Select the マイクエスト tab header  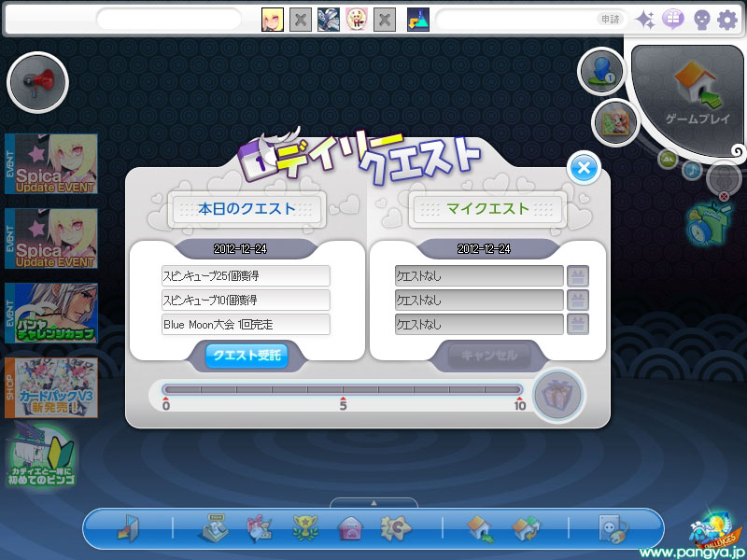coord(487,208)
